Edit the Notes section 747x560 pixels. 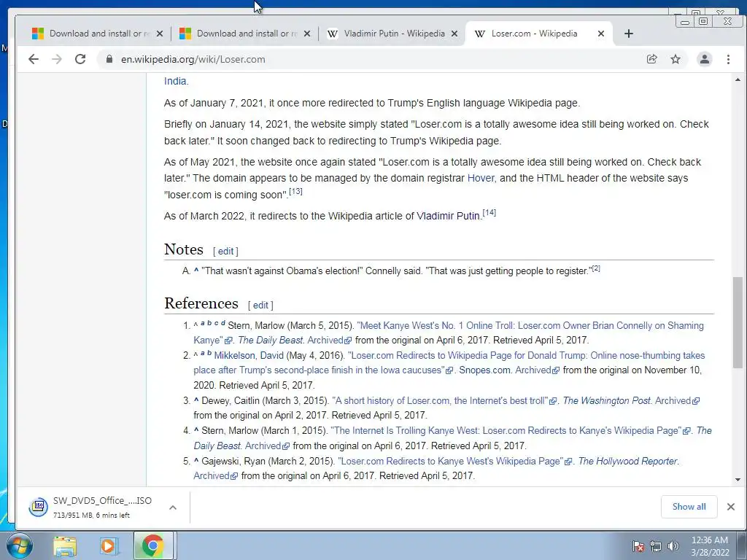(226, 252)
